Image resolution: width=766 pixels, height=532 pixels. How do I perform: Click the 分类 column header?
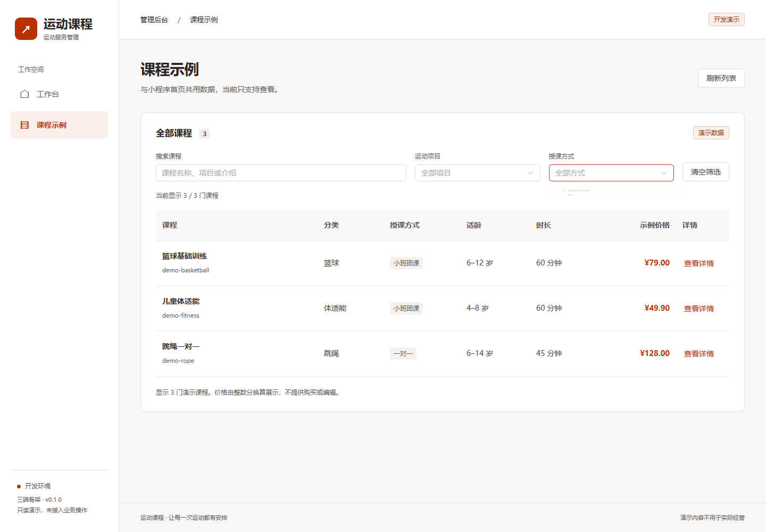click(x=331, y=225)
